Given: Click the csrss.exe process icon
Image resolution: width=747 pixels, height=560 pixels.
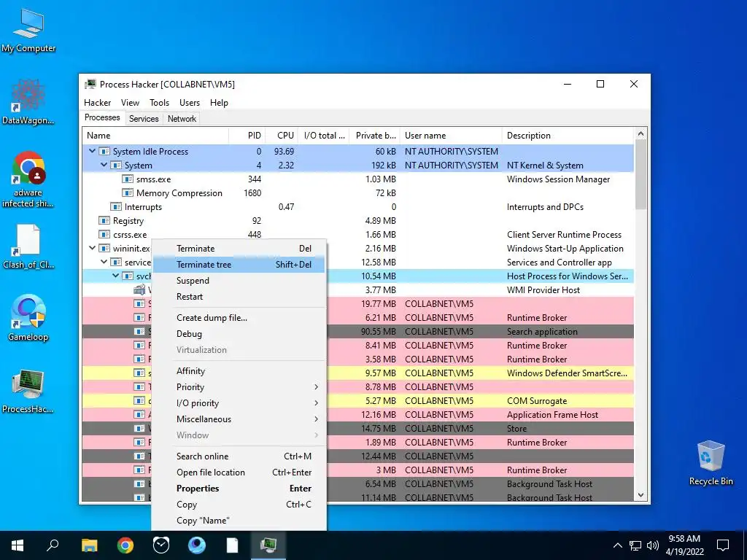Looking at the screenshot, I should point(104,234).
